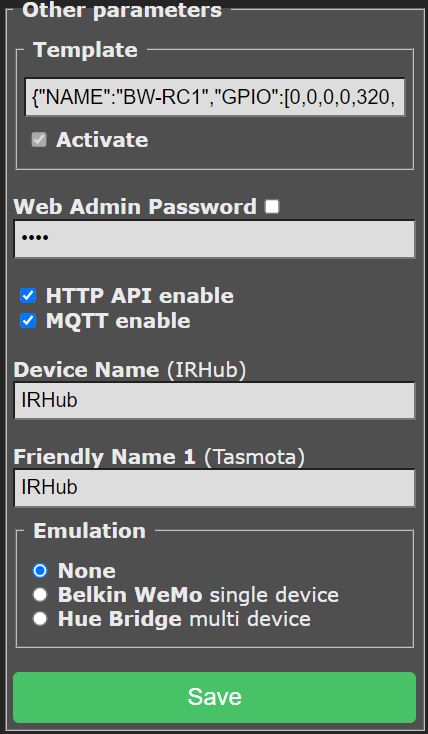Click the "HTTP API enable" label text

140,296
